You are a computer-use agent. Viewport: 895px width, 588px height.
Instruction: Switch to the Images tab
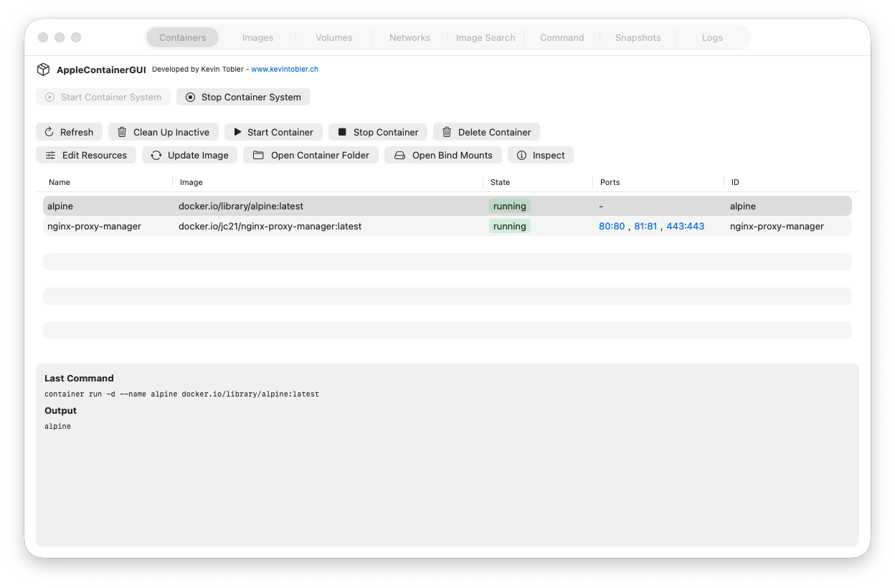[257, 37]
